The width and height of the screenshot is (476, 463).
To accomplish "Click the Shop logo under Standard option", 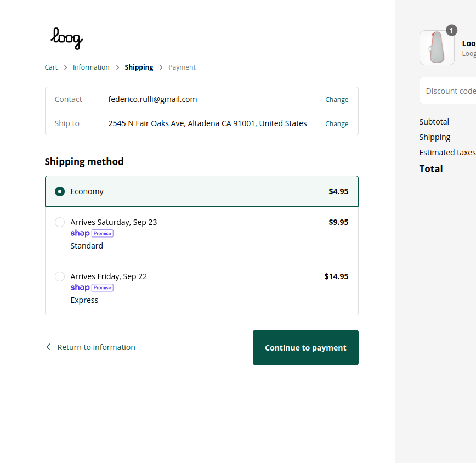I will 80,233.
